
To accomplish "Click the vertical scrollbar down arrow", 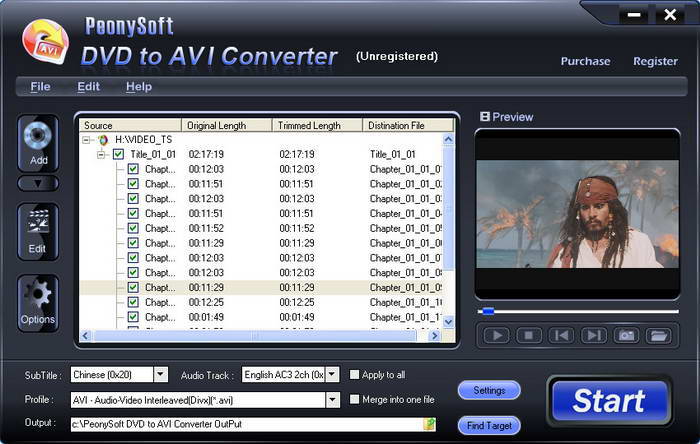I will click(449, 322).
